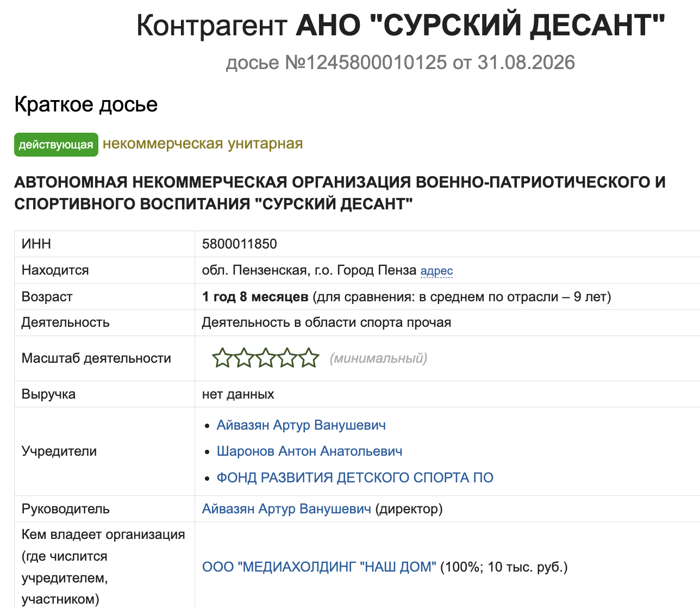Click the second star in activity scale rating

(244, 358)
